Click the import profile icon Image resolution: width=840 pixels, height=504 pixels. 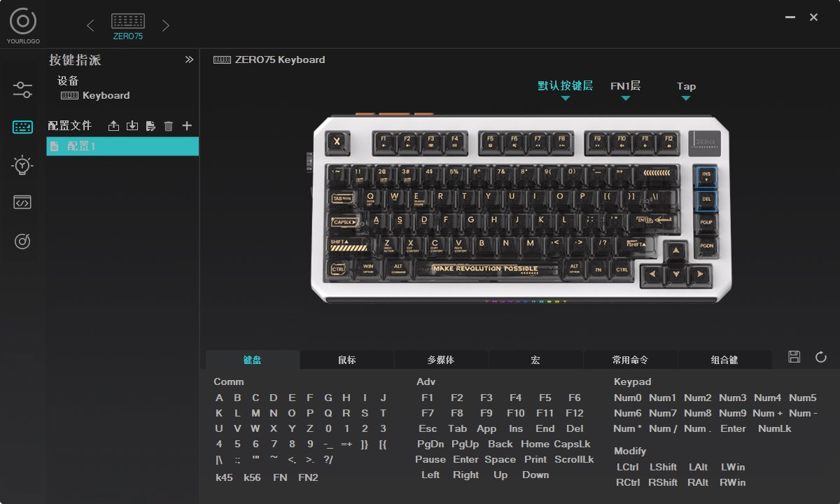point(132,126)
